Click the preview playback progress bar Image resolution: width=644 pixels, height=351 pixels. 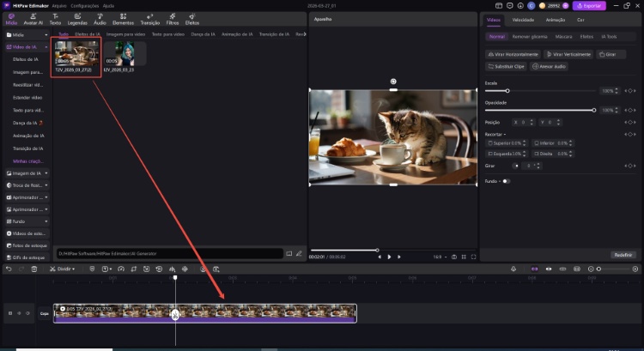click(x=392, y=250)
